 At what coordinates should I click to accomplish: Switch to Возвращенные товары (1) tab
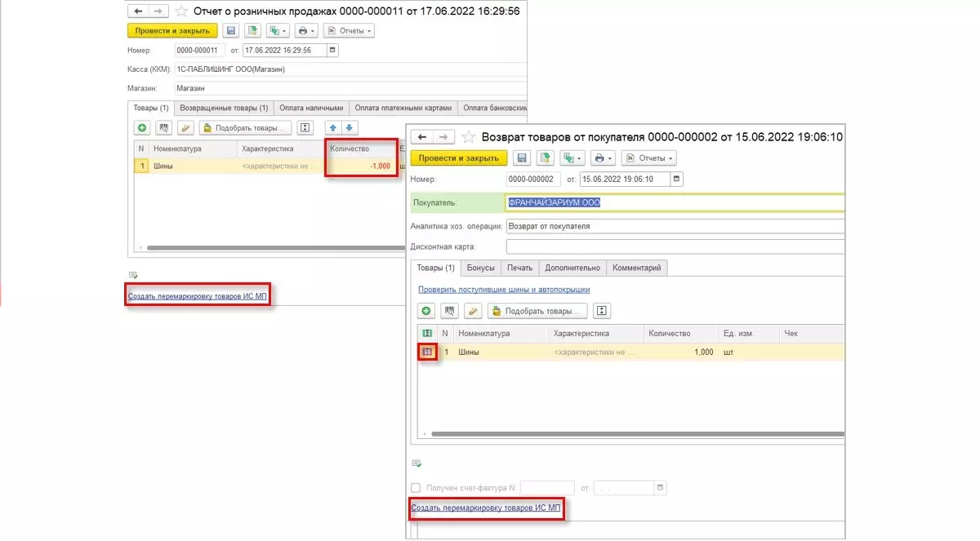coord(224,108)
